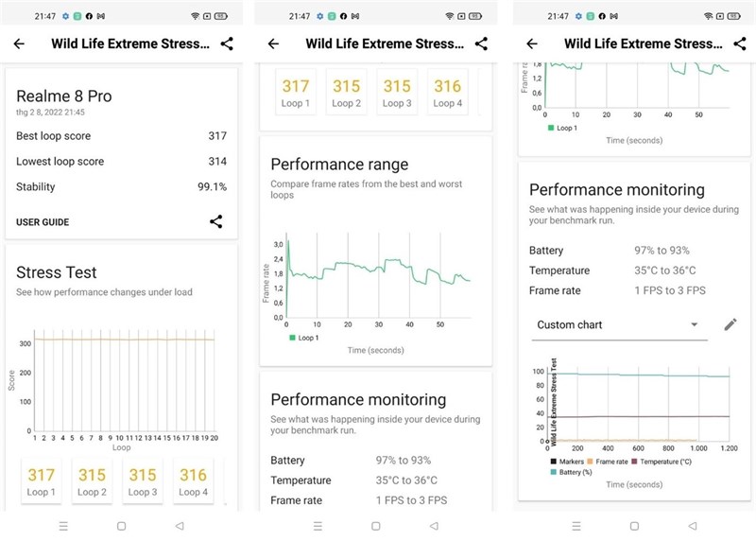756x541 pixels.
Task: Tap the Stability 99.1% row
Action: (122, 186)
